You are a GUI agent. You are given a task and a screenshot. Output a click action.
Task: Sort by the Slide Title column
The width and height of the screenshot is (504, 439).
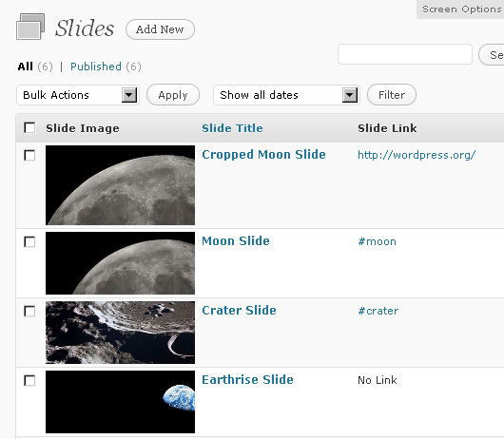[x=232, y=128]
